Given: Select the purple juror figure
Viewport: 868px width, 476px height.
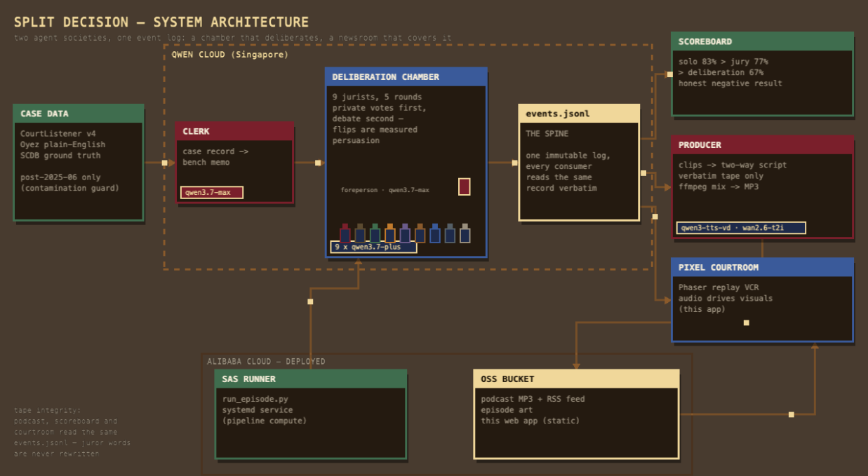Looking at the screenshot, I should [405, 233].
